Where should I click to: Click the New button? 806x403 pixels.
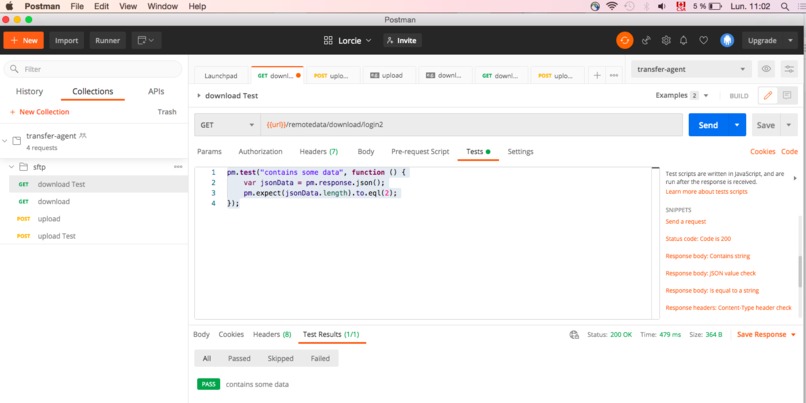tap(24, 40)
